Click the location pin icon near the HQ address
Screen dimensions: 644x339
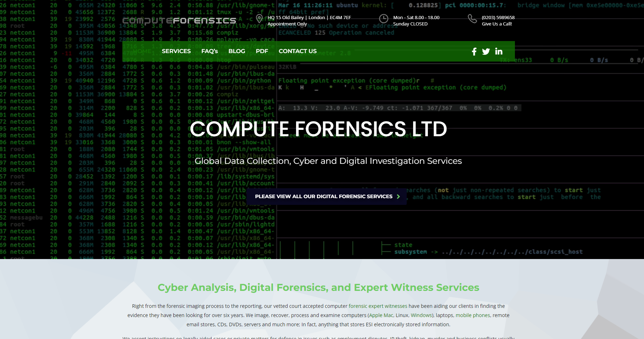click(260, 19)
